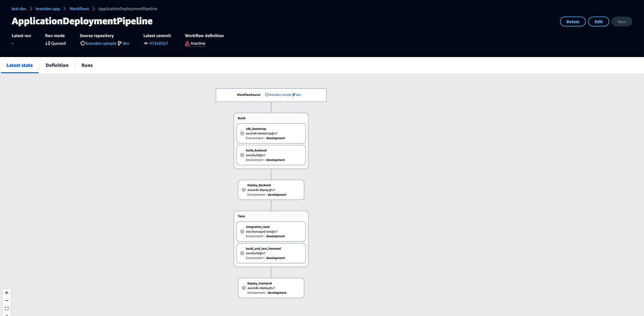Click aws/build@v1 under build_backend

256,155
